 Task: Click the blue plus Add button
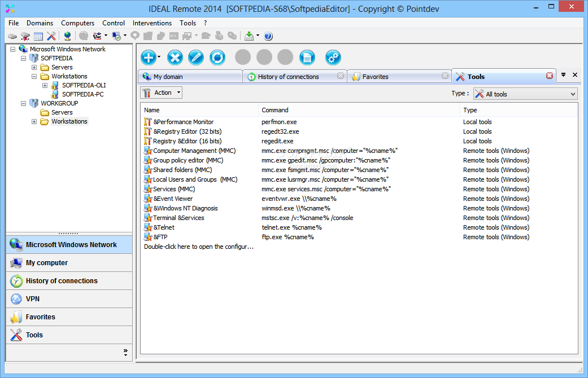[149, 58]
